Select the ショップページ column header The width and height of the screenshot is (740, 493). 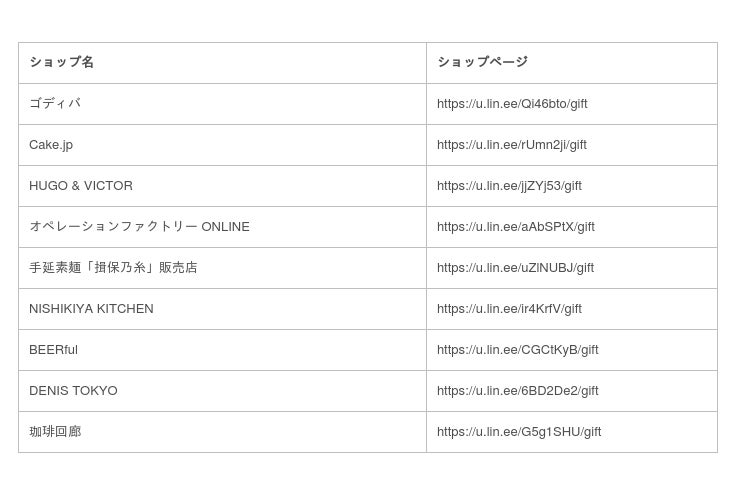(x=482, y=62)
